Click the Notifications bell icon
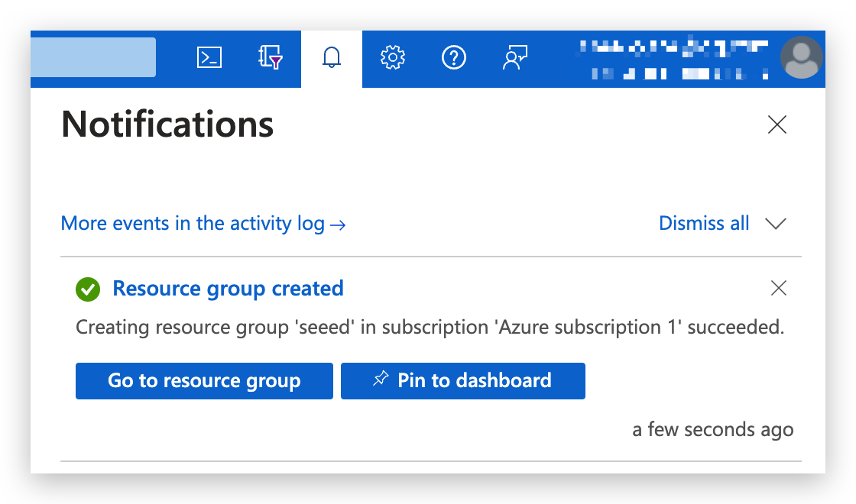The height and width of the screenshot is (504, 856). pos(332,57)
